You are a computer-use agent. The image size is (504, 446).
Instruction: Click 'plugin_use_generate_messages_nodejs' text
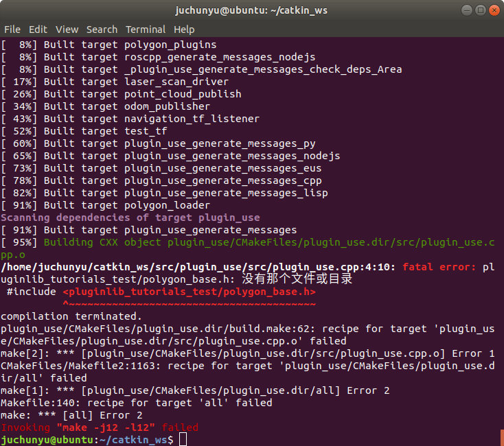(x=232, y=156)
